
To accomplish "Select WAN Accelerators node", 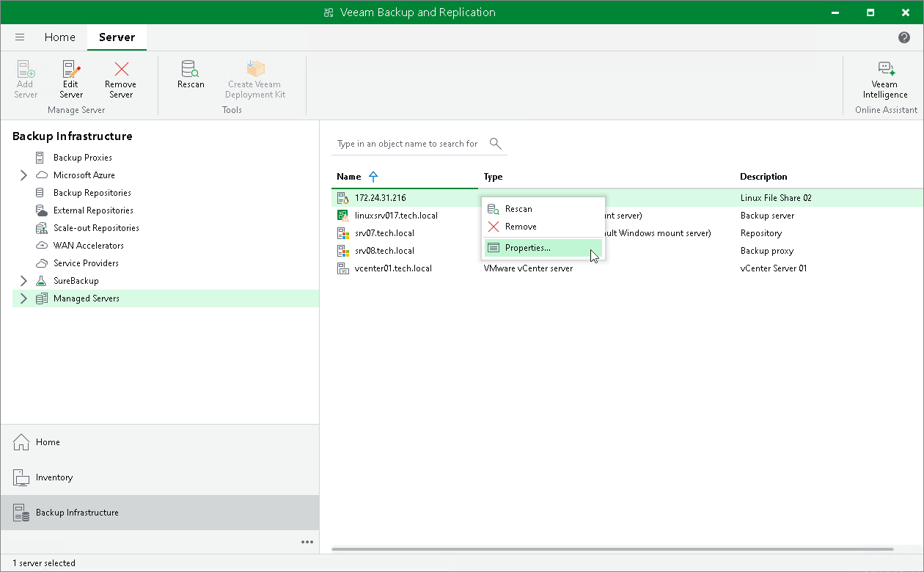I will click(89, 246).
